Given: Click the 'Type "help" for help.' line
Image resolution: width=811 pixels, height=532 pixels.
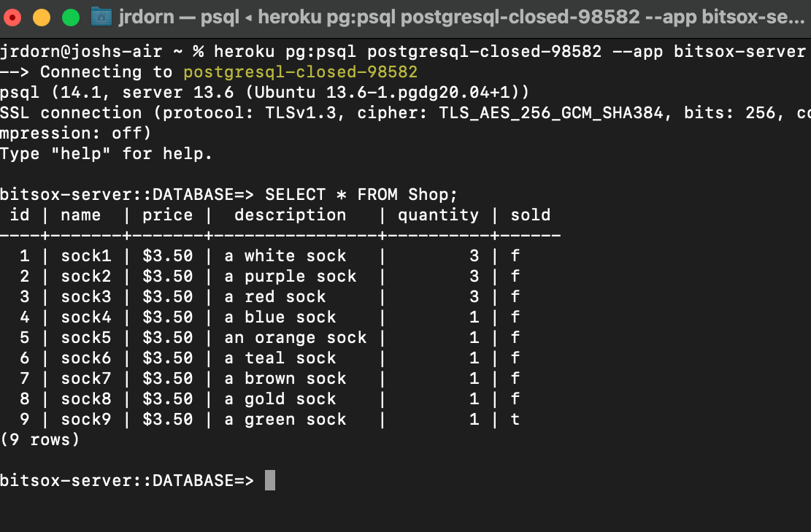Looking at the screenshot, I should click(106, 153).
